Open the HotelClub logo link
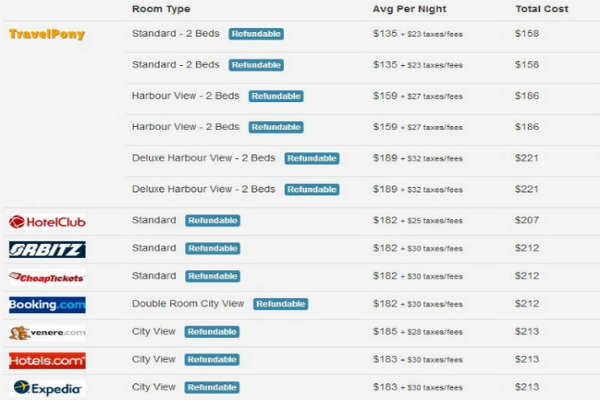Image resolution: width=600 pixels, height=400 pixels. pos(47,221)
